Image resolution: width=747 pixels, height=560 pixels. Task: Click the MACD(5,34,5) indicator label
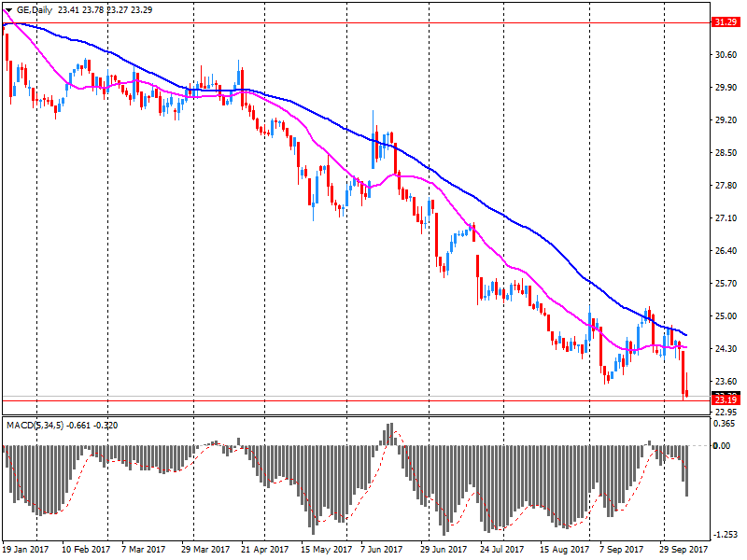pyautogui.click(x=35, y=426)
